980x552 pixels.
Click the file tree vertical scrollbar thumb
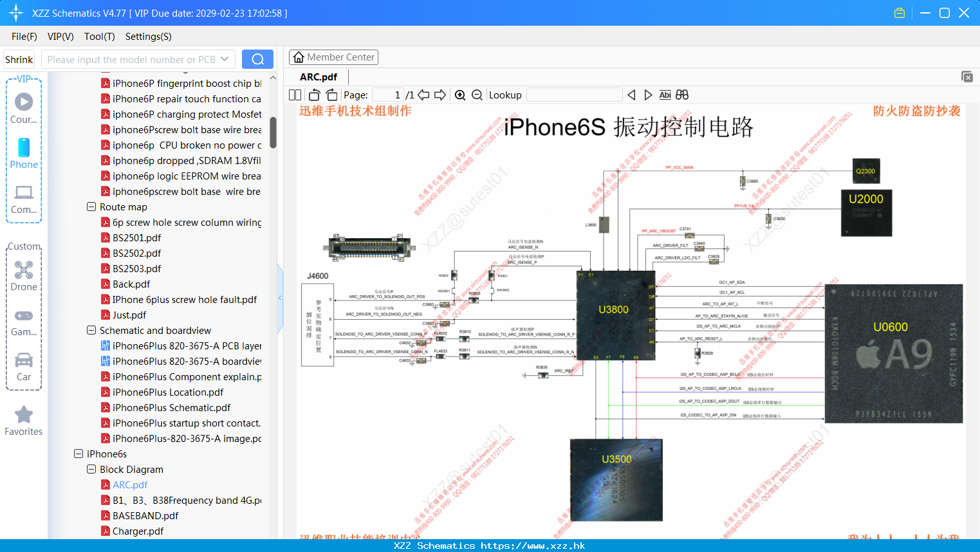tap(273, 133)
